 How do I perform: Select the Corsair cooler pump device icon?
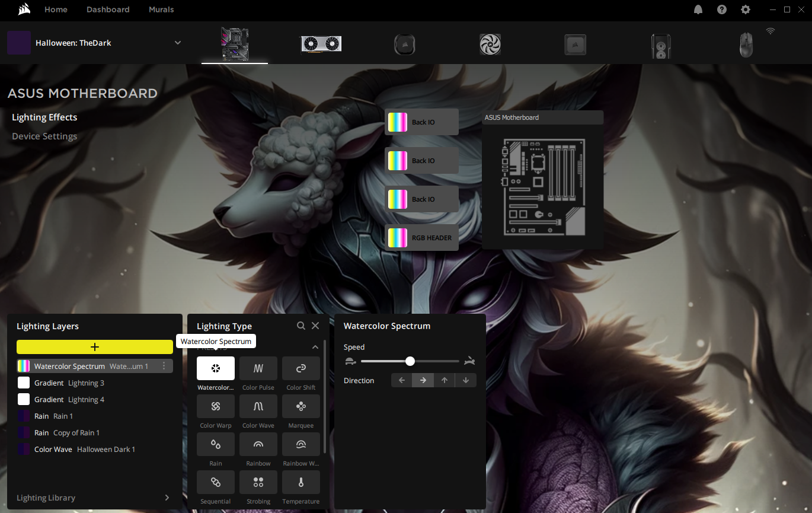[405, 44]
